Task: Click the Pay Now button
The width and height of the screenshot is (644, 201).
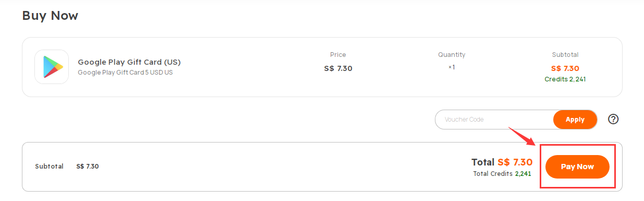Action: [577, 167]
